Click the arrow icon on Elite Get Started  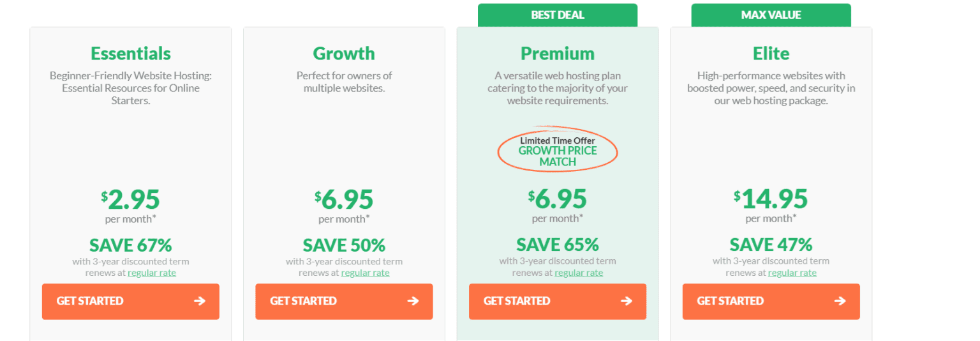click(x=840, y=301)
